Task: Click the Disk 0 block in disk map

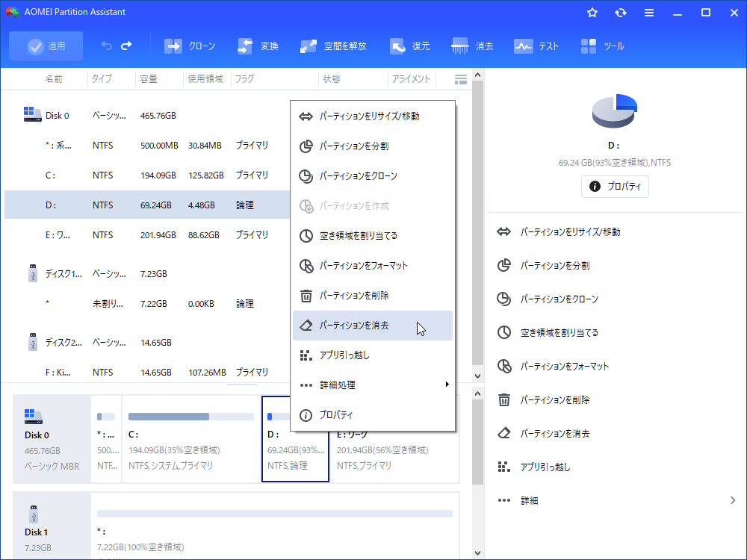Action: (52, 438)
